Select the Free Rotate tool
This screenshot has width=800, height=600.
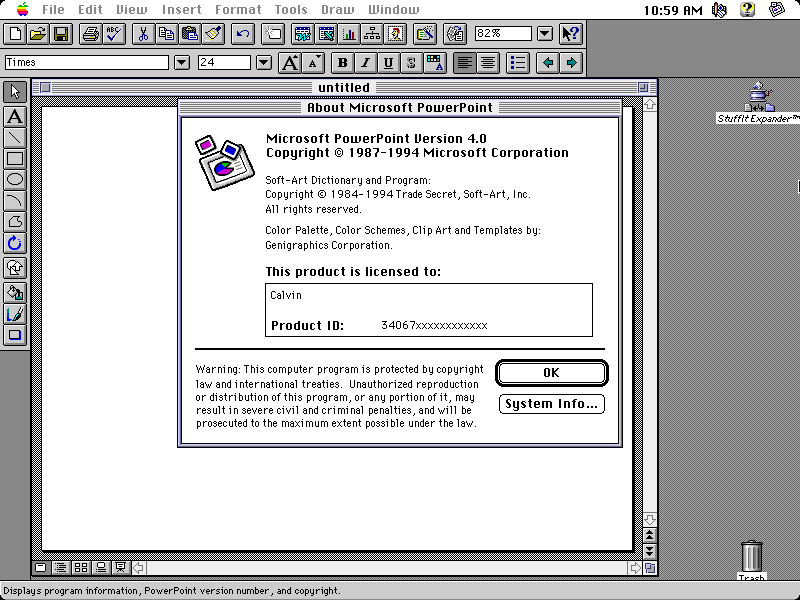tap(15, 243)
